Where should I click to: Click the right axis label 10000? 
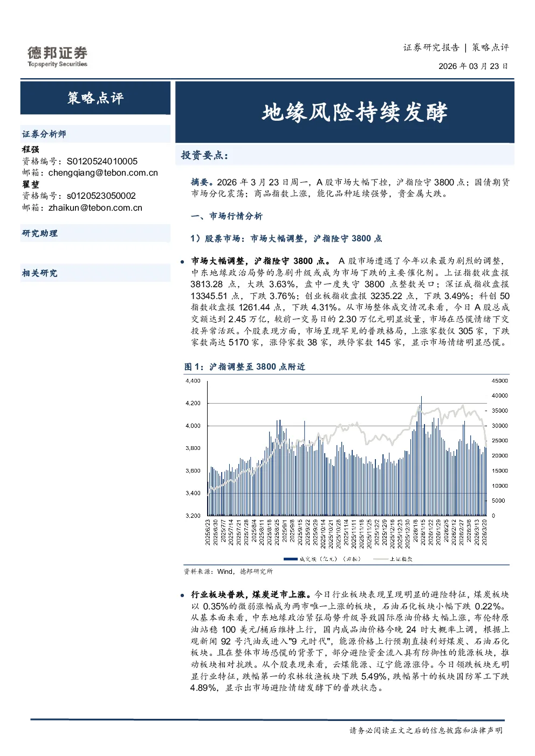pos(500,486)
